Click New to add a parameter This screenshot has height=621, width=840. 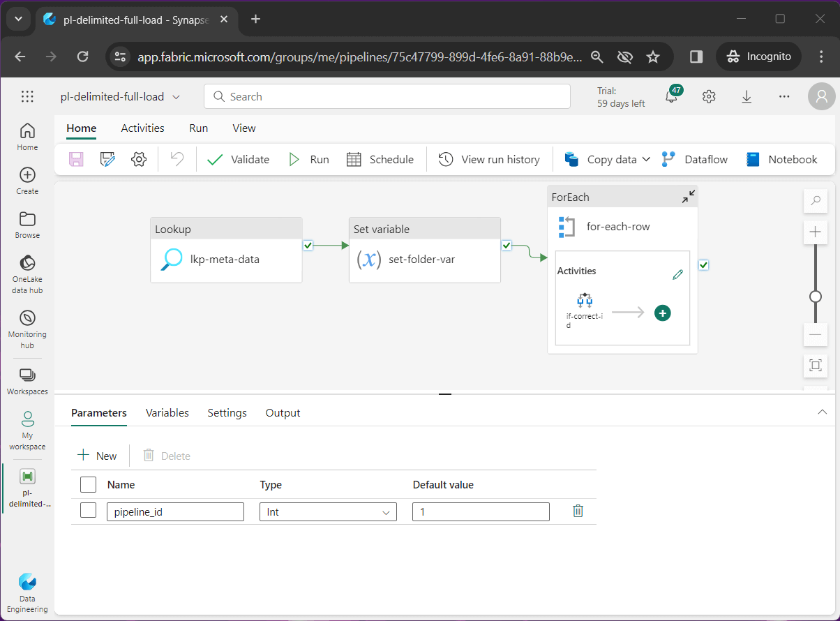(97, 456)
